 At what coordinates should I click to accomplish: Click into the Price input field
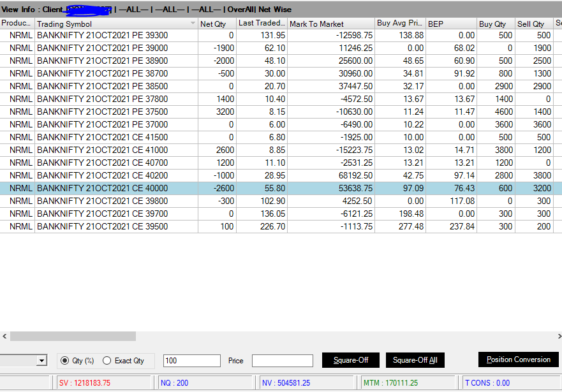pyautogui.click(x=283, y=361)
